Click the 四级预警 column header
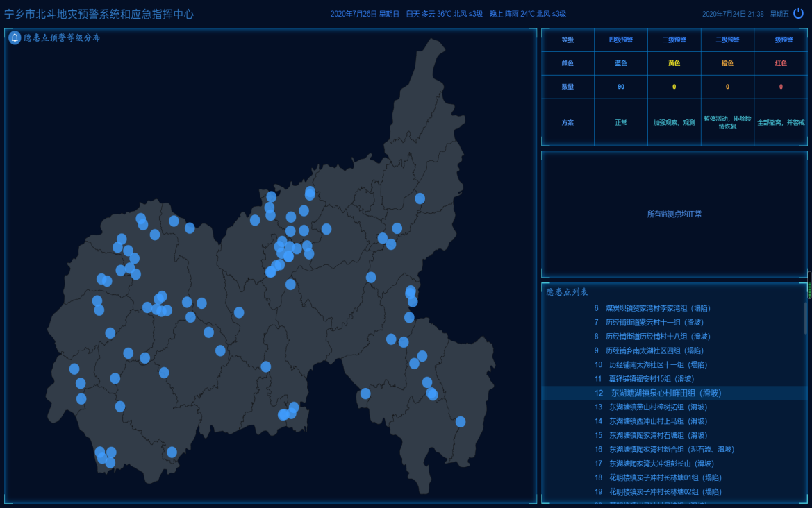Viewport: 812px width, 508px height. pyautogui.click(x=621, y=40)
